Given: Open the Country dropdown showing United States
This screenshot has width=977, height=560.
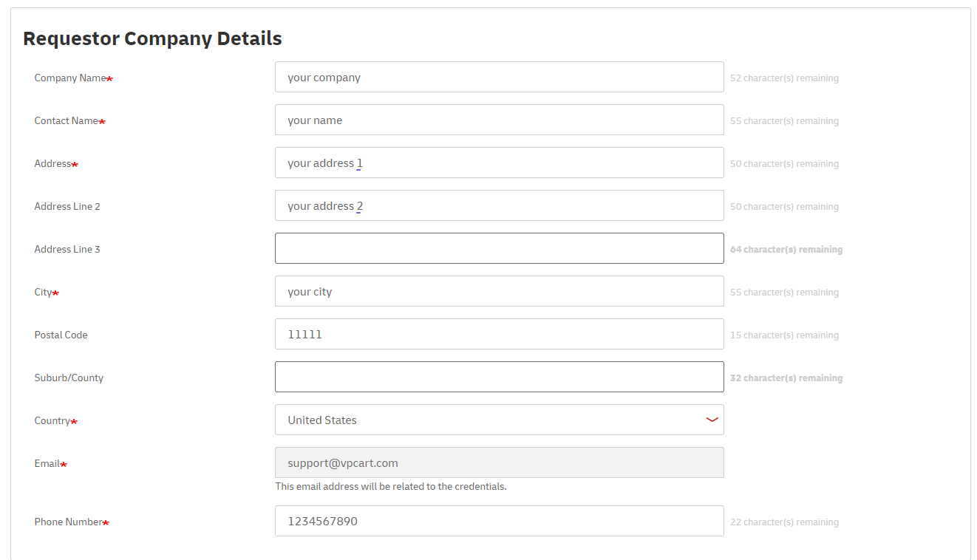Looking at the screenshot, I should point(499,420).
